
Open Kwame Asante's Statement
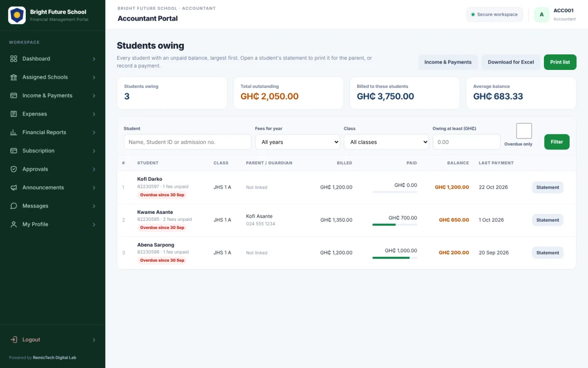(x=548, y=220)
